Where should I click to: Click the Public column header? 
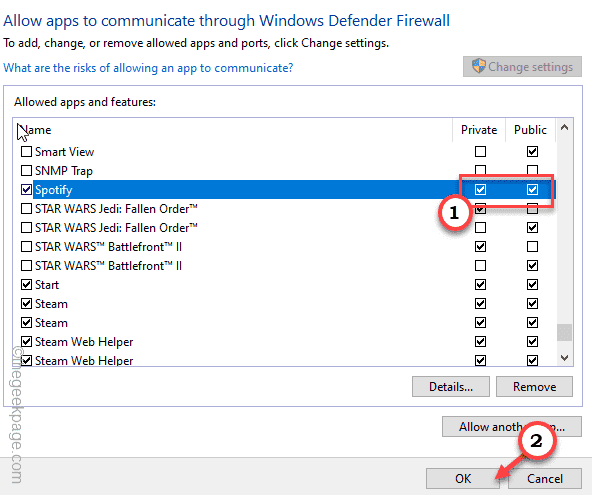[x=530, y=130]
